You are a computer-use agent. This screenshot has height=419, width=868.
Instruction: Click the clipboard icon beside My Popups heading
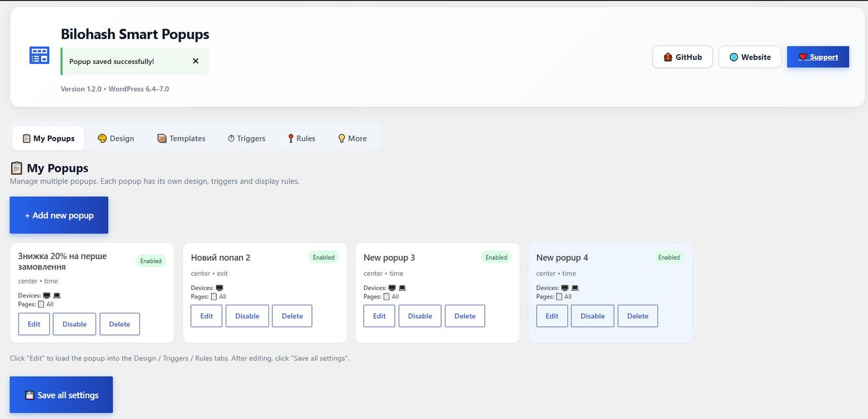tap(17, 168)
